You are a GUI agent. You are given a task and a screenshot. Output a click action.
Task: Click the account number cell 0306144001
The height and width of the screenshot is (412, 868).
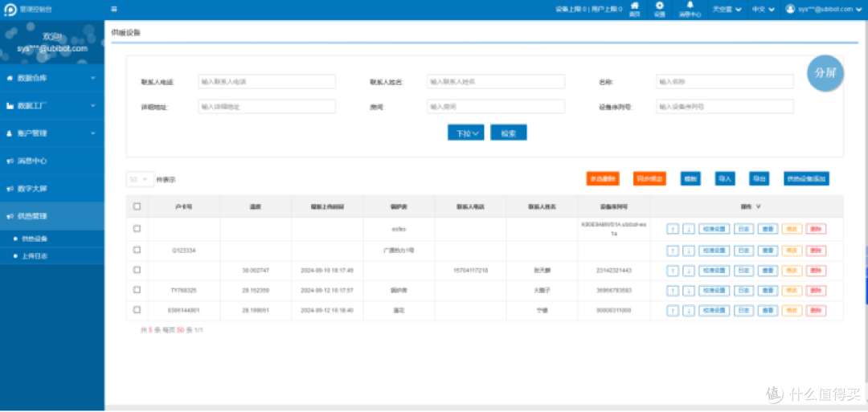(x=183, y=310)
